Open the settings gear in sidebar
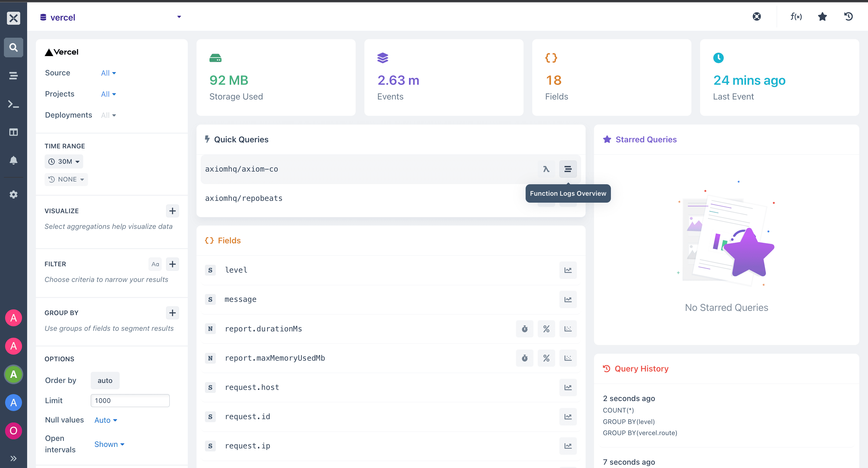 14,194
